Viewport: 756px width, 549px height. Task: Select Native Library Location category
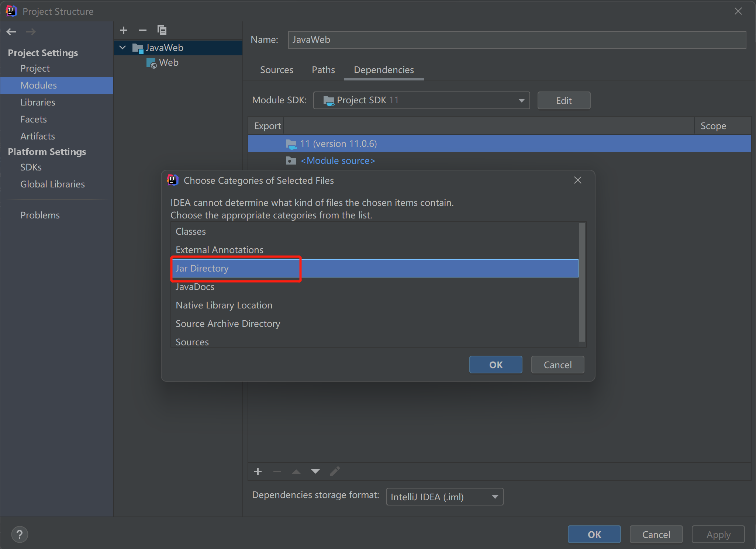[224, 305]
